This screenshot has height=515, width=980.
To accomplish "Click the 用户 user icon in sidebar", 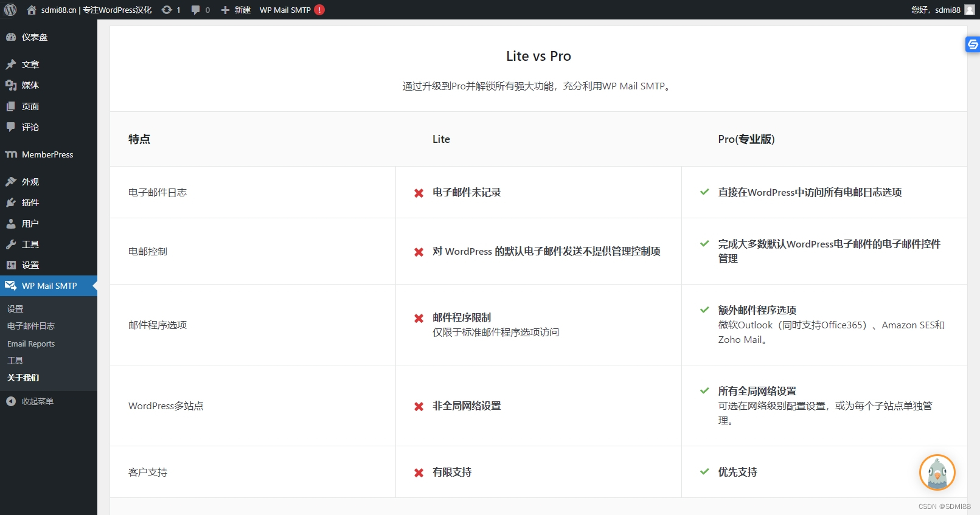I will click(11, 224).
